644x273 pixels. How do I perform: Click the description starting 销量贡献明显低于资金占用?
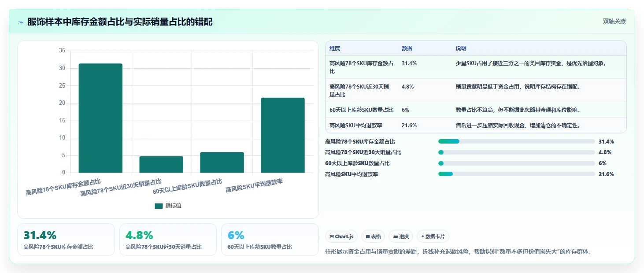tap(518, 87)
